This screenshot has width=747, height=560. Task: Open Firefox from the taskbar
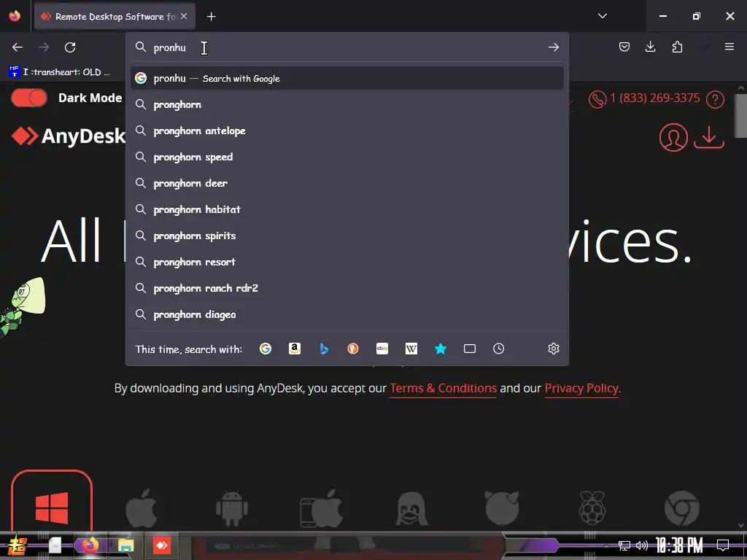coord(90,545)
